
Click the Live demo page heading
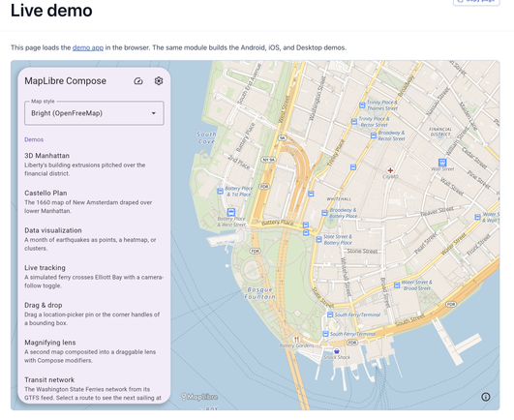(51, 10)
